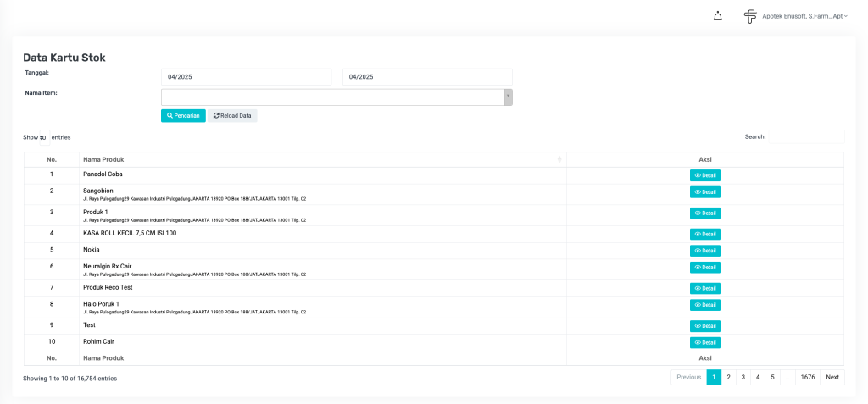Image resolution: width=868 pixels, height=404 pixels.
Task: Jump to last page 1676
Action: tap(807, 378)
